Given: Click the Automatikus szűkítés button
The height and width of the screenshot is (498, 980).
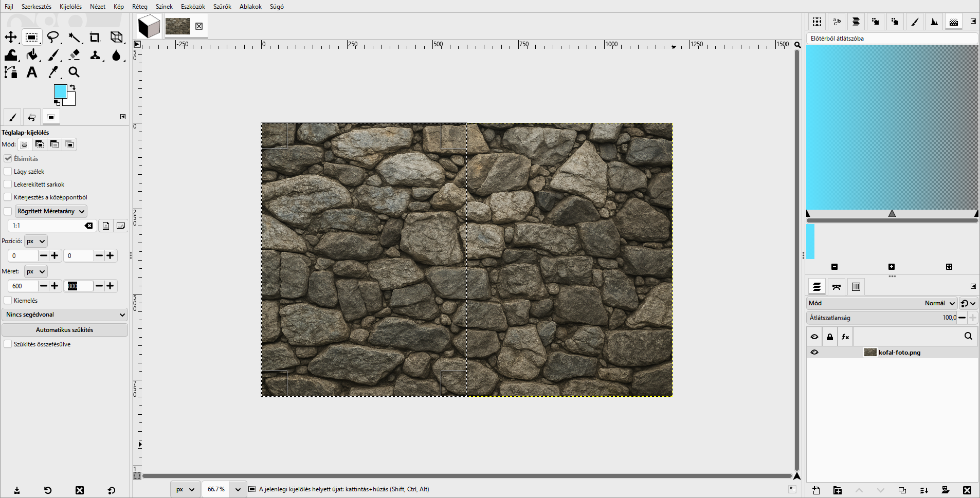Looking at the screenshot, I should [65, 330].
